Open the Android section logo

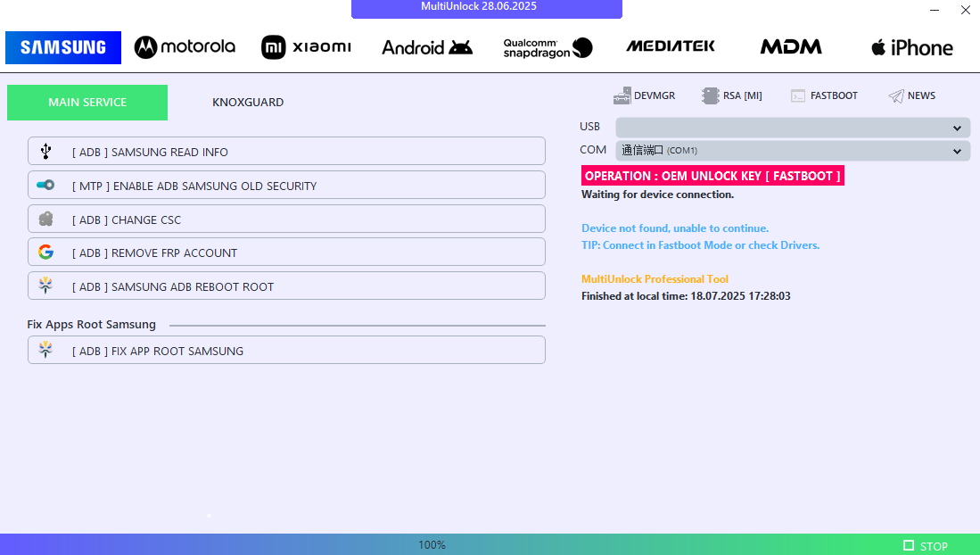click(427, 47)
